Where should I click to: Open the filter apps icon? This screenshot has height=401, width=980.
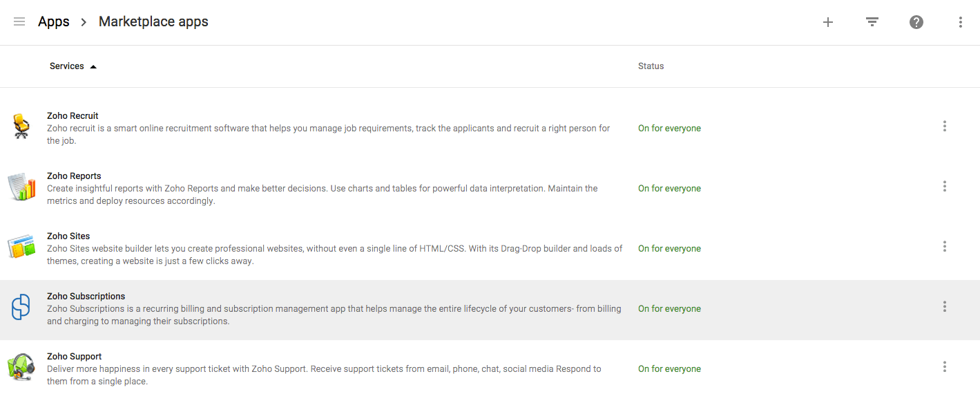[x=872, y=21]
